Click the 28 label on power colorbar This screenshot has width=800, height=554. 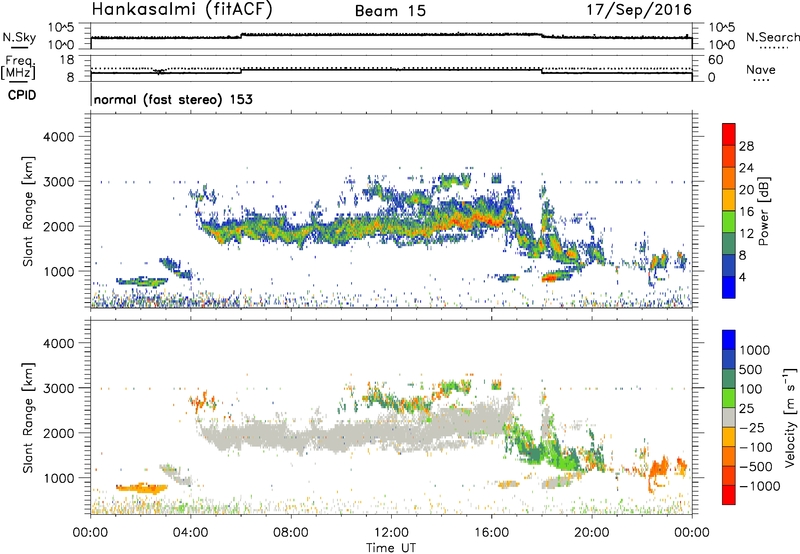tap(746, 146)
